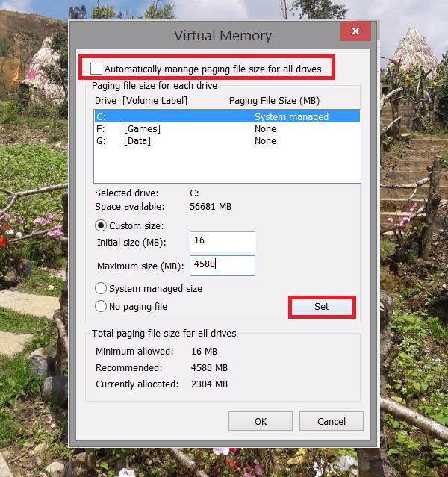Select the G: [Data] drive
This screenshot has height=477, width=448.
tap(227, 141)
